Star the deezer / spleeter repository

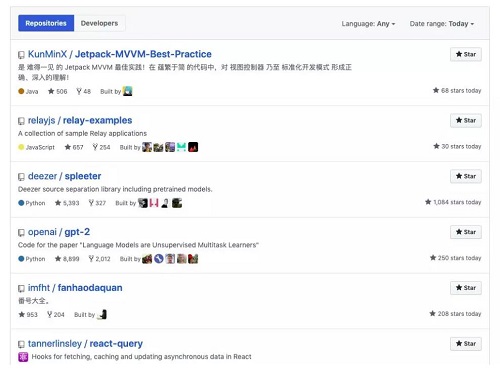click(x=466, y=176)
